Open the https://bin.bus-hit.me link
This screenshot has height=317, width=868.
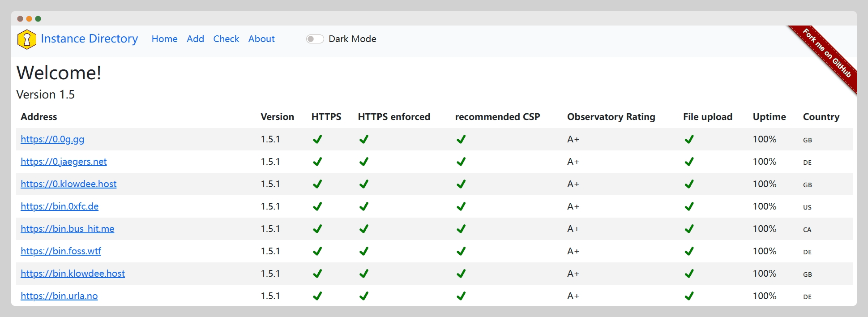[x=67, y=229]
